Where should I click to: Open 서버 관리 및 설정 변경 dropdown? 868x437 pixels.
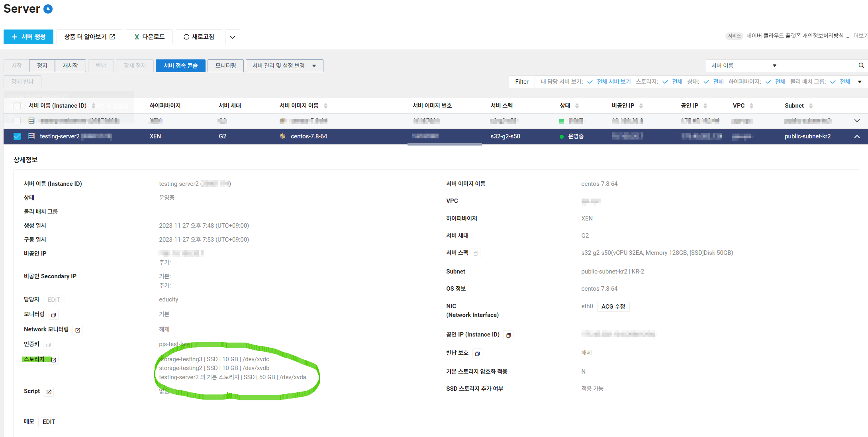[284, 66]
